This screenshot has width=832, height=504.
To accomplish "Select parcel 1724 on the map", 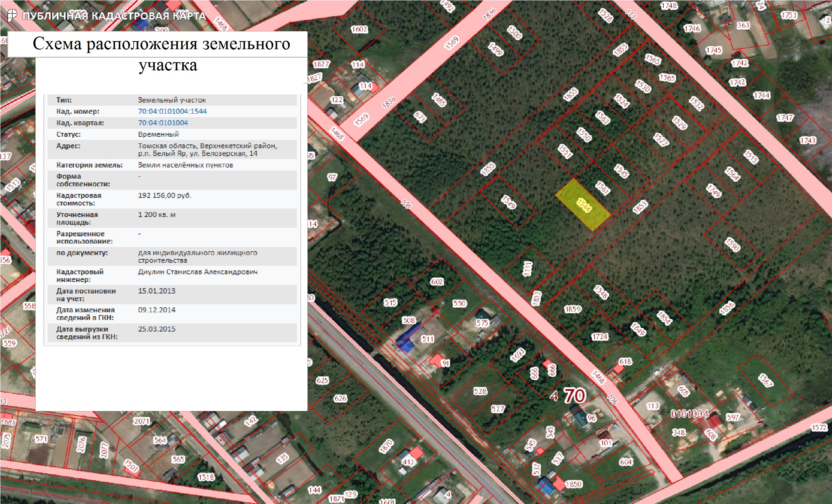I will (x=600, y=337).
